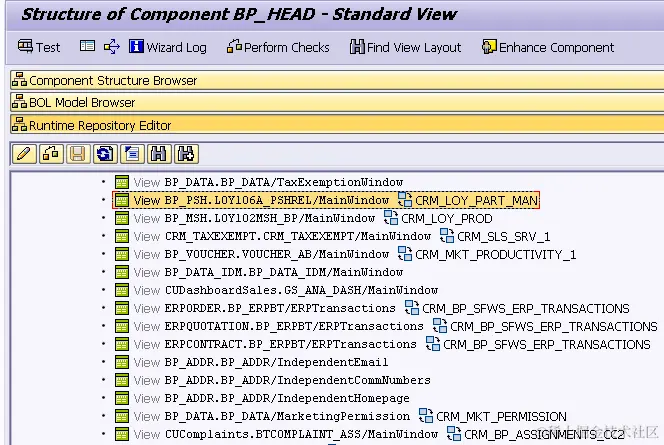Click view icon of BP_VOUCHER.VOUCHER_AB row
This screenshot has height=445, width=664.
coord(122,254)
